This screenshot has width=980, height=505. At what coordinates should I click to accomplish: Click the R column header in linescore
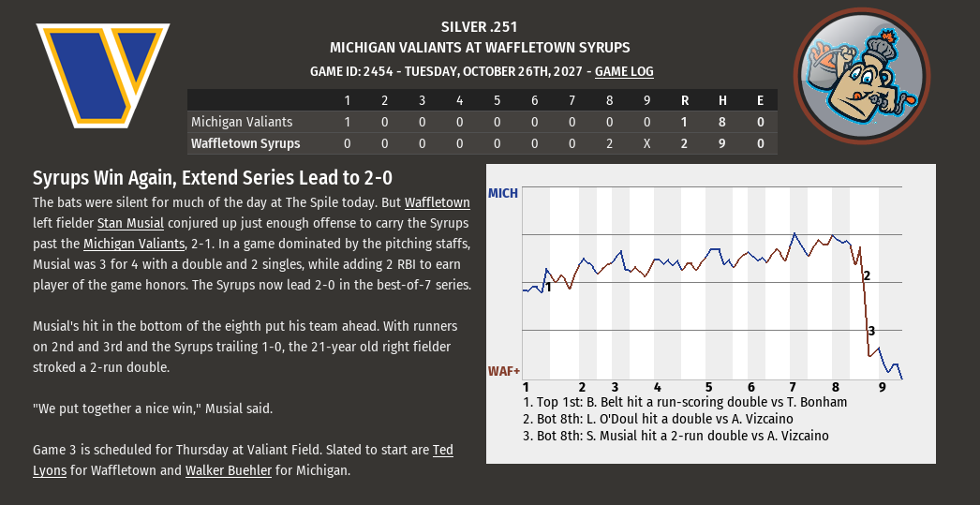point(685,100)
